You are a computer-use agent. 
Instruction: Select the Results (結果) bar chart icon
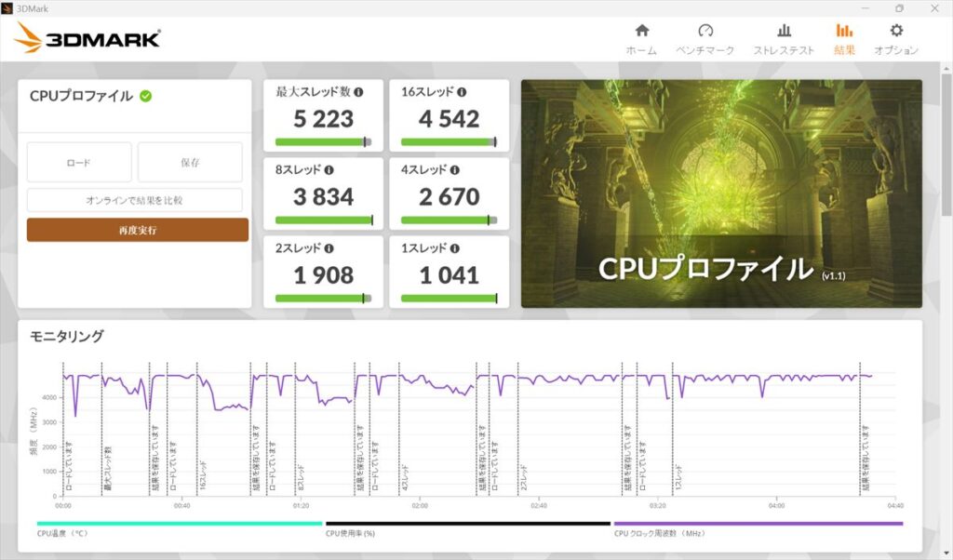tap(844, 31)
